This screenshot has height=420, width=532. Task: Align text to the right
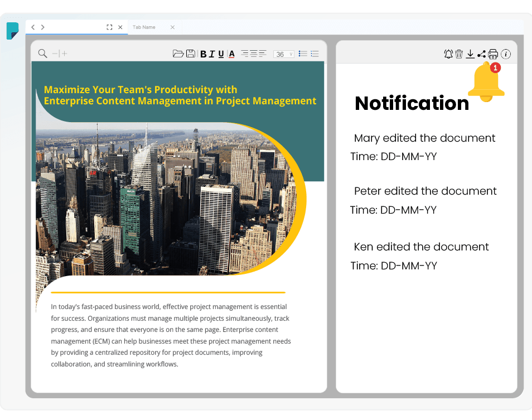(245, 53)
